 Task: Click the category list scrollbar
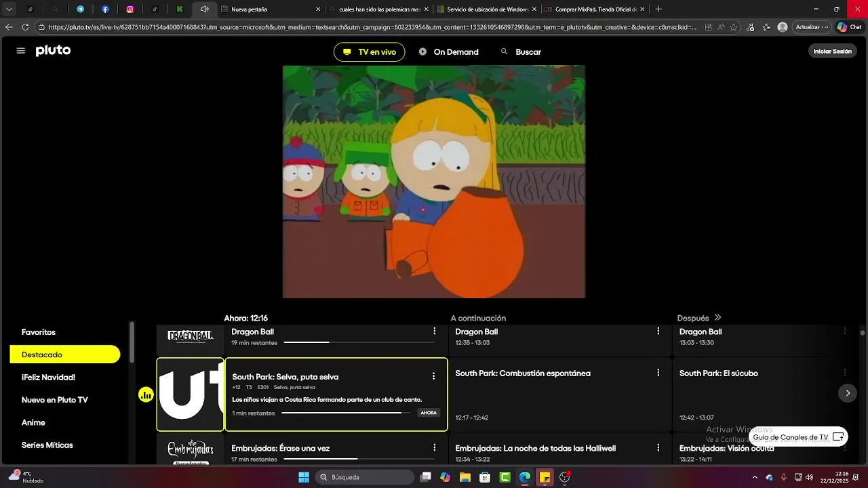(132, 342)
